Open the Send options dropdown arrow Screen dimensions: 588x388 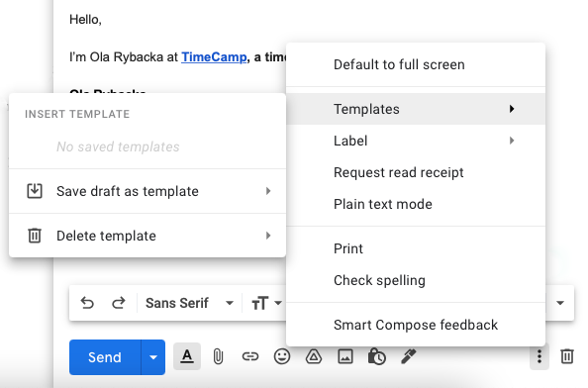[153, 357]
